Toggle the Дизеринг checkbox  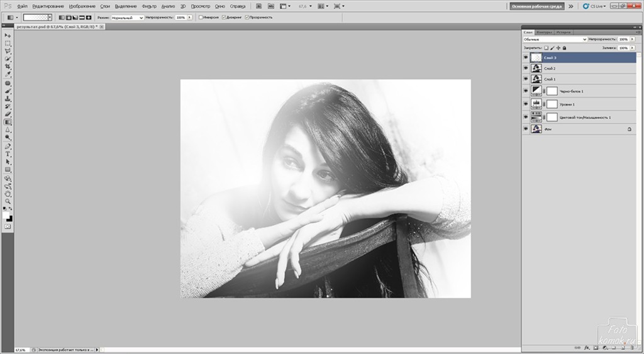224,17
